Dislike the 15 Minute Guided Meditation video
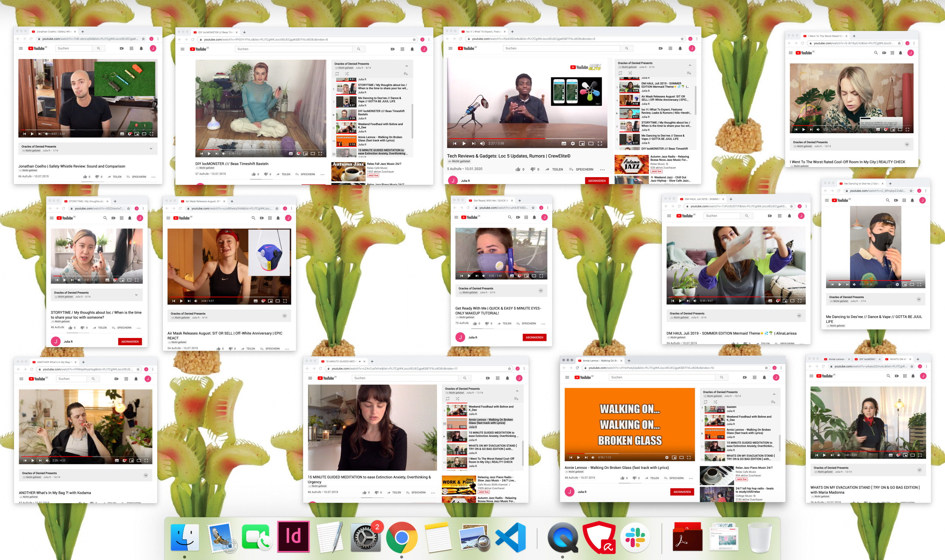Viewport: 945px width, 560px height. coord(377,492)
